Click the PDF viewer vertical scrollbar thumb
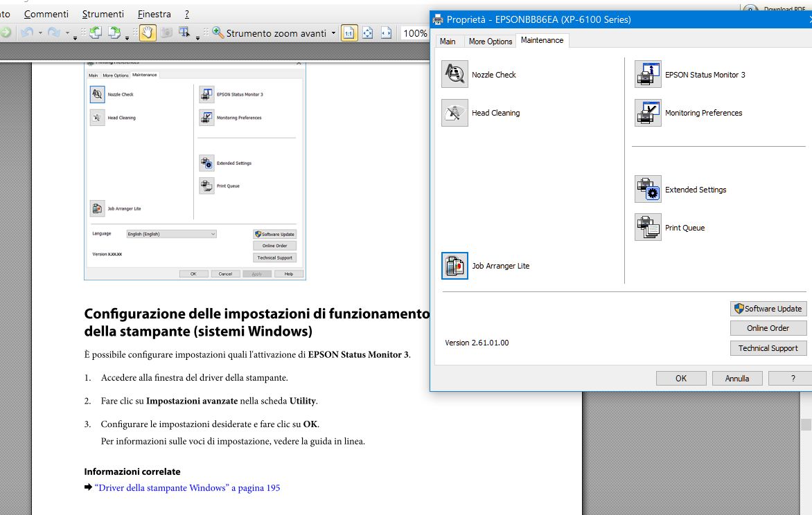This screenshot has width=812, height=515. tap(806, 424)
